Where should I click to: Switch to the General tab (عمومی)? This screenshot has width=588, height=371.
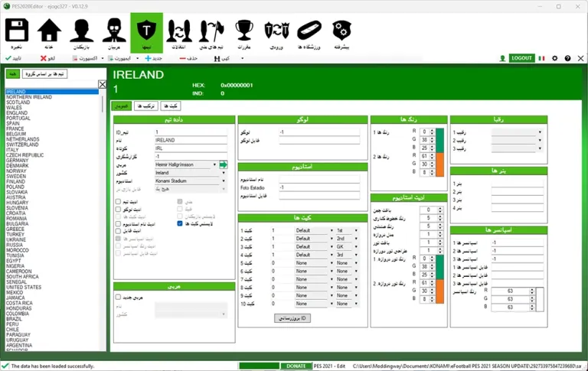click(122, 106)
